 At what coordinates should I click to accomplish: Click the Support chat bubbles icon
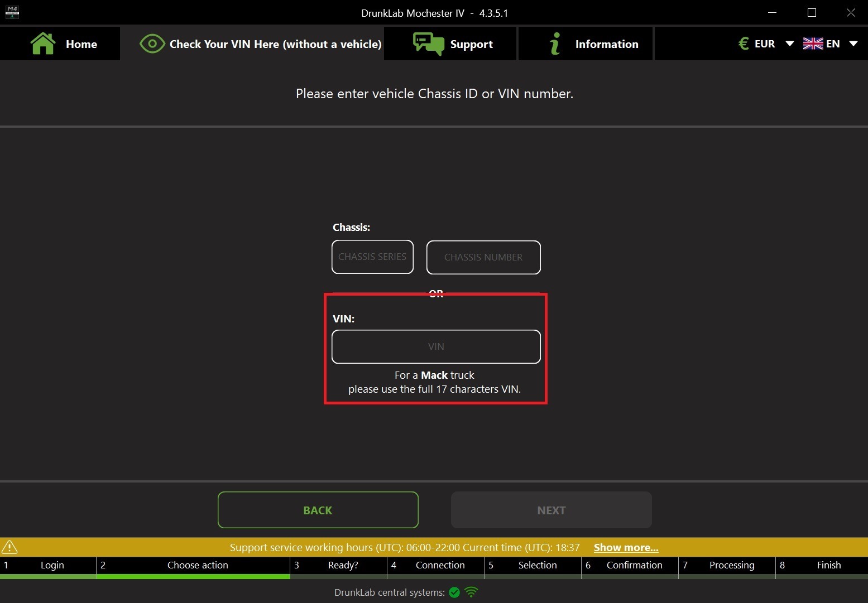[428, 44]
